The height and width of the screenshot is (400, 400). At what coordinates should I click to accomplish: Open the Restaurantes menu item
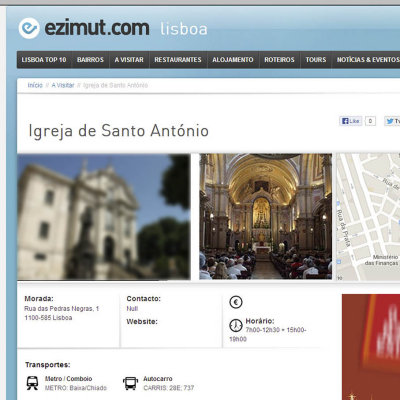178,60
